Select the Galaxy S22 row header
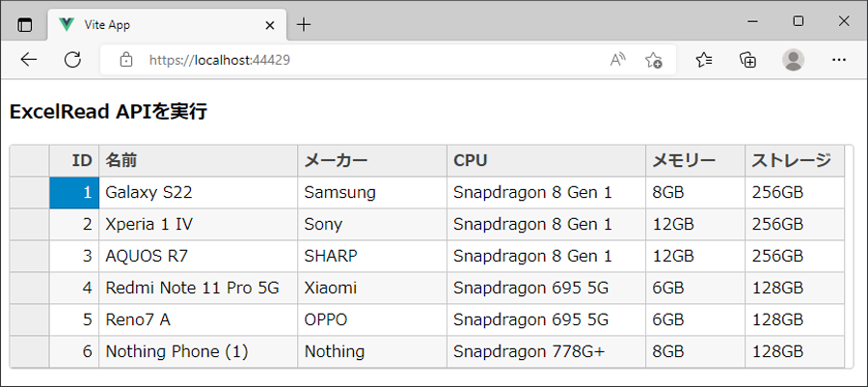 pyautogui.click(x=29, y=193)
